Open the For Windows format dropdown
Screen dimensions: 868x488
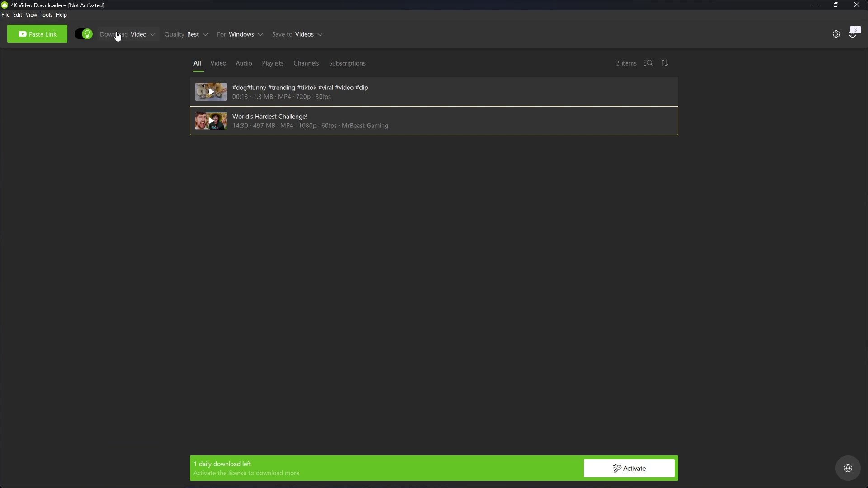240,34
